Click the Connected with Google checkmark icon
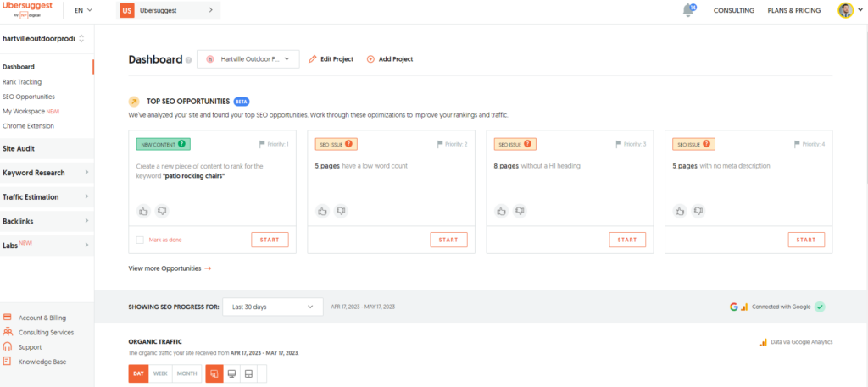 820,307
